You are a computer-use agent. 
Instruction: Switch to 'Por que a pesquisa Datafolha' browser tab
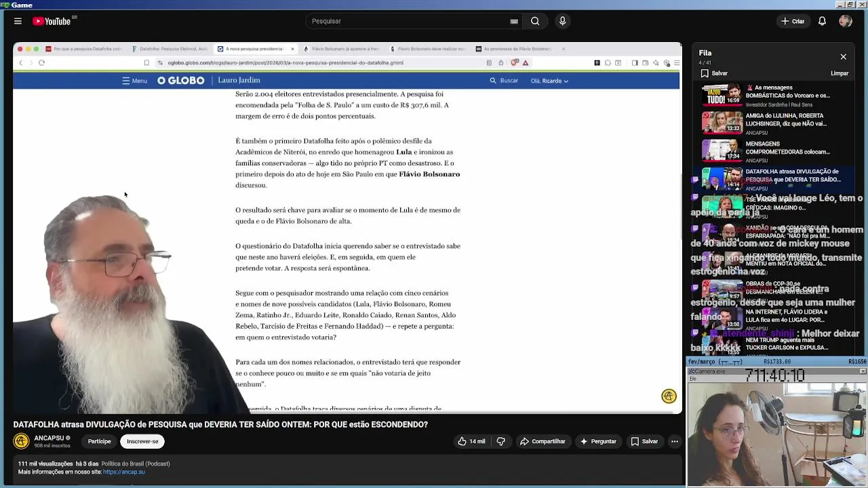click(83, 49)
